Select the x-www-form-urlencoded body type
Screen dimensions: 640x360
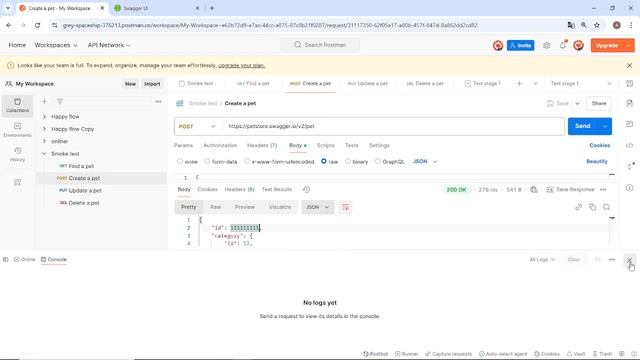247,161
